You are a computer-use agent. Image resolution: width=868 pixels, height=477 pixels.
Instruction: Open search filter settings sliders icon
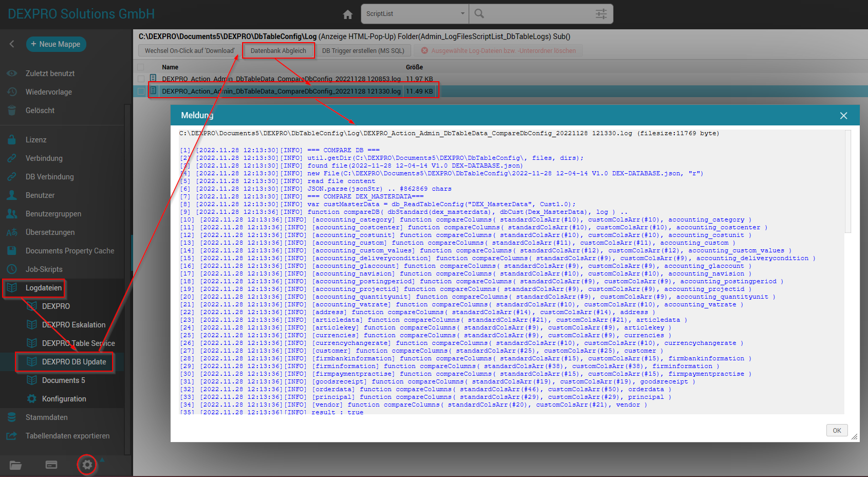601,14
